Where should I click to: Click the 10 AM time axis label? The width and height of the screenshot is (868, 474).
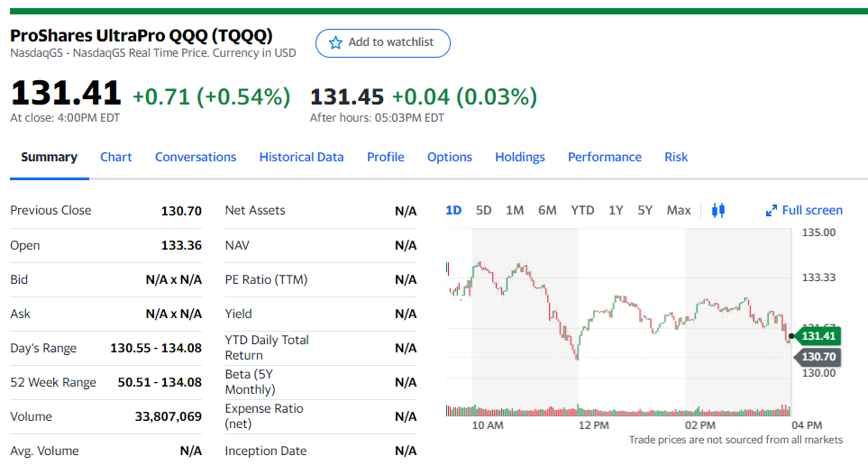(x=488, y=425)
